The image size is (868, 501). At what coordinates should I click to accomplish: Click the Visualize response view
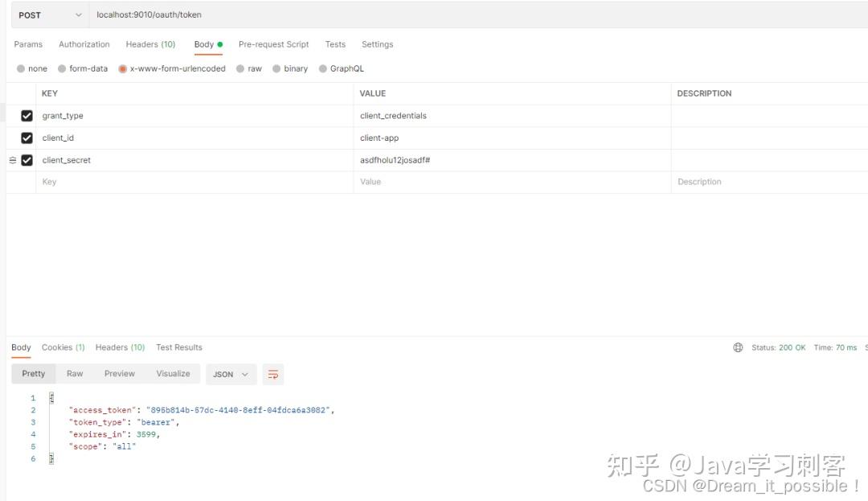tap(174, 374)
